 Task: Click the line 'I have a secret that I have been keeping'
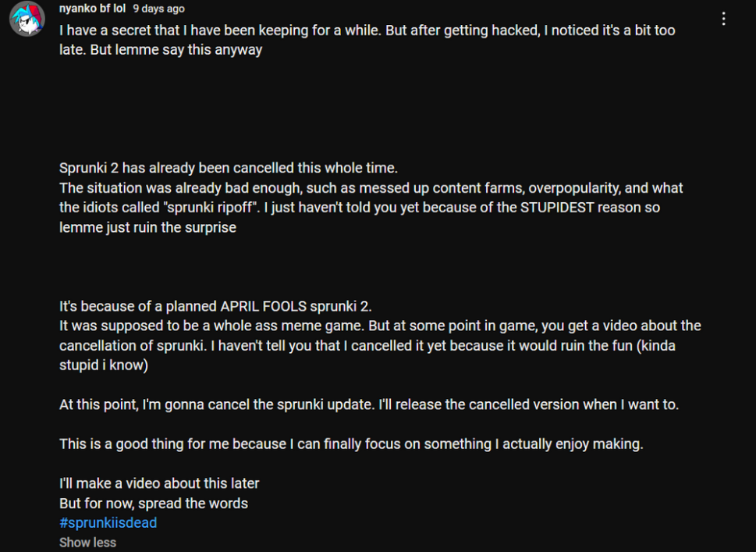pyautogui.click(x=367, y=30)
